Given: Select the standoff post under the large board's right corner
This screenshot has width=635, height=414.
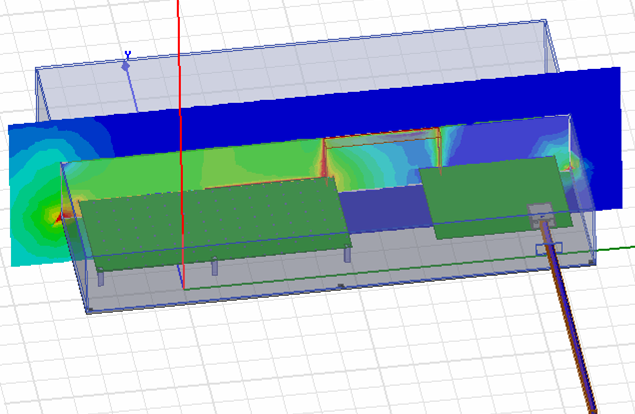Looking at the screenshot, I should tap(347, 254).
